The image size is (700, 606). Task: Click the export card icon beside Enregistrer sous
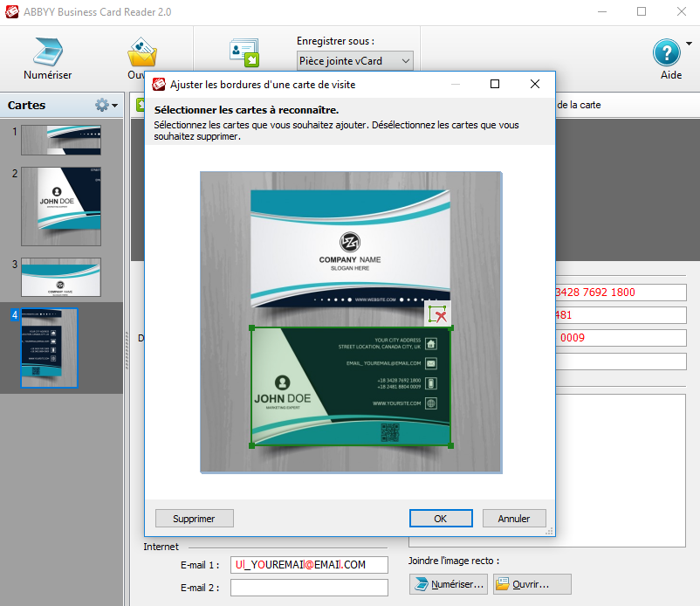(244, 52)
